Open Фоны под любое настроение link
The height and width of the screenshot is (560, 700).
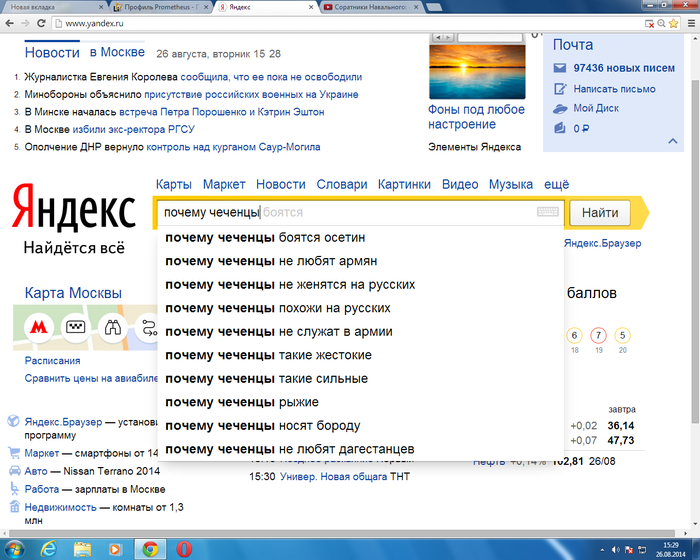click(476, 117)
